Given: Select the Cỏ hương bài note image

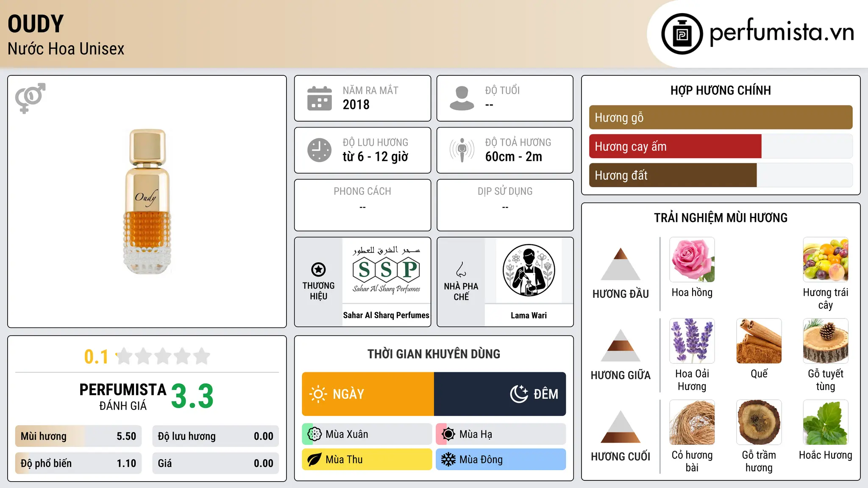Looking at the screenshot, I should point(692,422).
